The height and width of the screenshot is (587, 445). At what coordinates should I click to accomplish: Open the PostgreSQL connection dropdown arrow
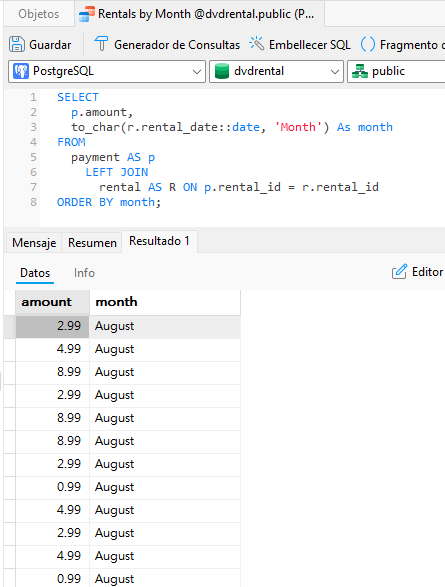point(196,72)
